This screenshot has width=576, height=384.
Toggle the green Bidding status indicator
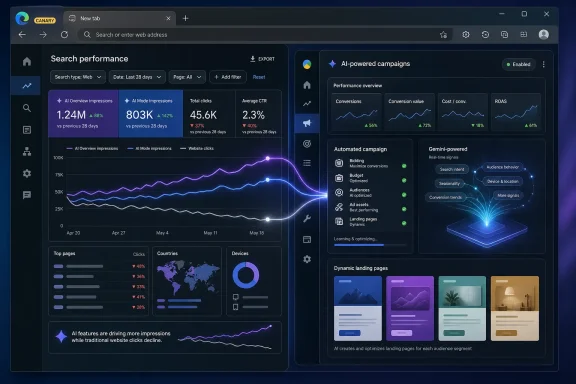pyautogui.click(x=404, y=166)
